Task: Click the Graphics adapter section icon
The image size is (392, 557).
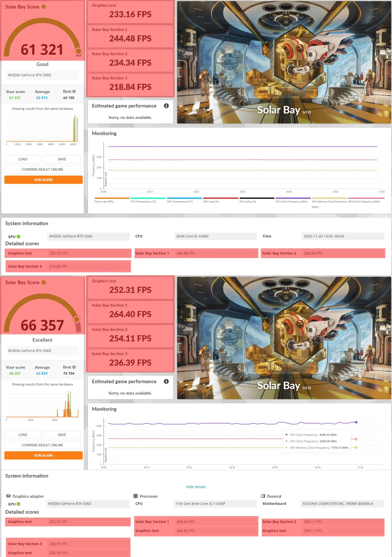Action: coord(8,496)
